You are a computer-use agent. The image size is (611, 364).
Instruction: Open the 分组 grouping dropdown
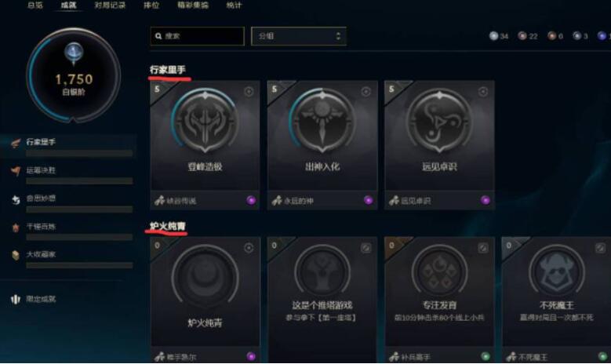(x=299, y=36)
